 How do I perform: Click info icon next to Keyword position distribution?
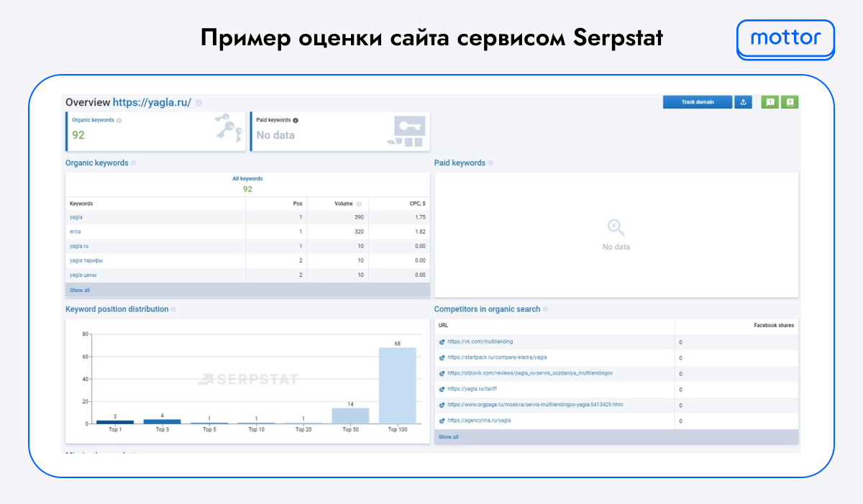click(173, 309)
